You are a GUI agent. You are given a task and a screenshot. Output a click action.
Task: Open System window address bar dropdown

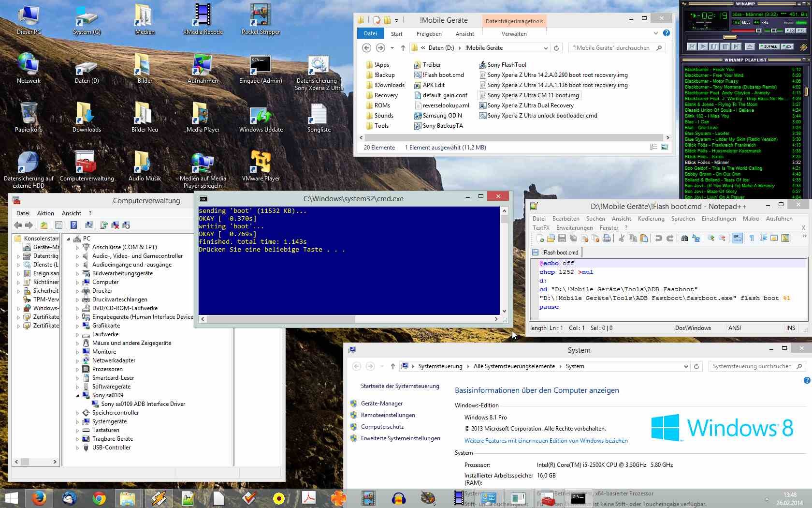click(x=685, y=366)
